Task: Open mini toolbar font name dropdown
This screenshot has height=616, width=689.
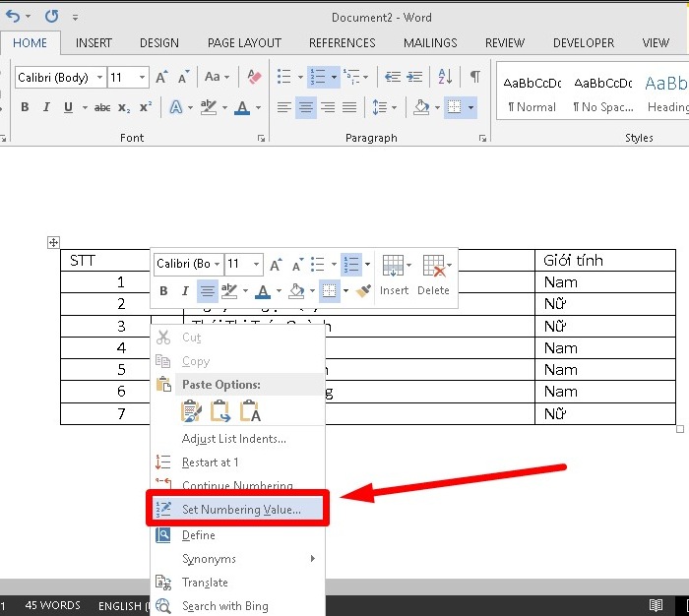Action: 218,264
